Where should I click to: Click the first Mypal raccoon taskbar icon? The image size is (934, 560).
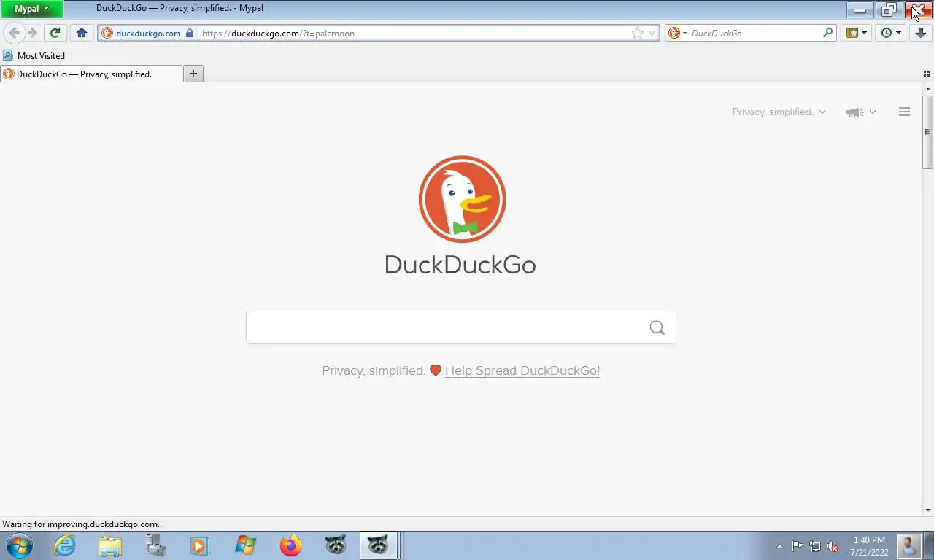click(x=335, y=545)
